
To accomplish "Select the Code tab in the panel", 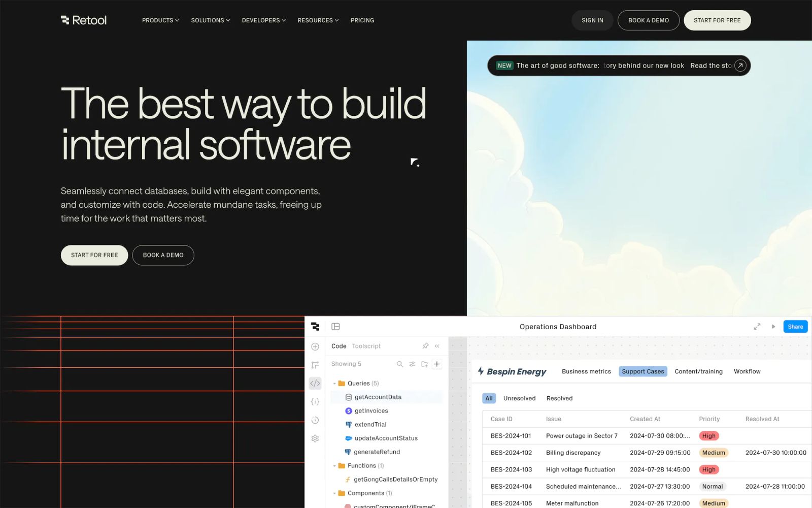I will point(339,346).
